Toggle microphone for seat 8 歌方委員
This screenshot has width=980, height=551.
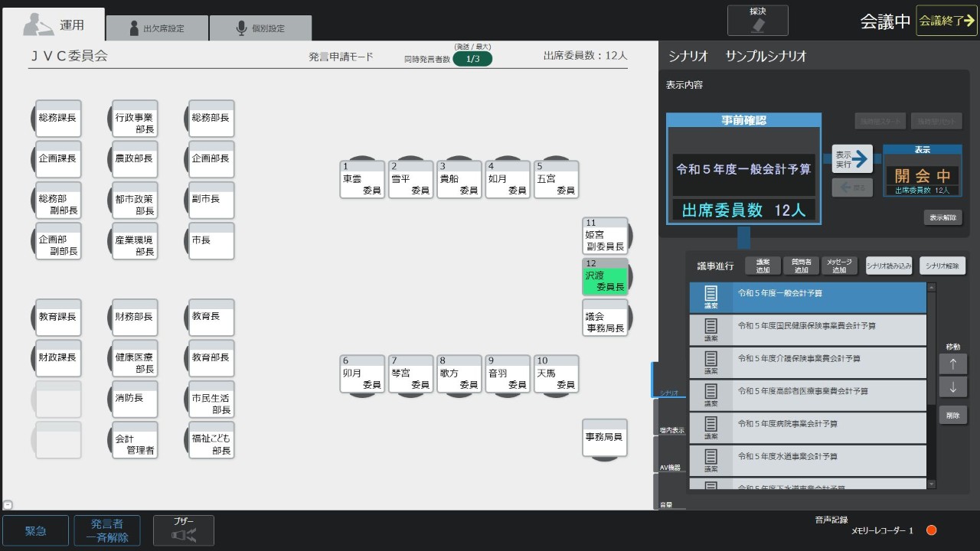click(459, 373)
